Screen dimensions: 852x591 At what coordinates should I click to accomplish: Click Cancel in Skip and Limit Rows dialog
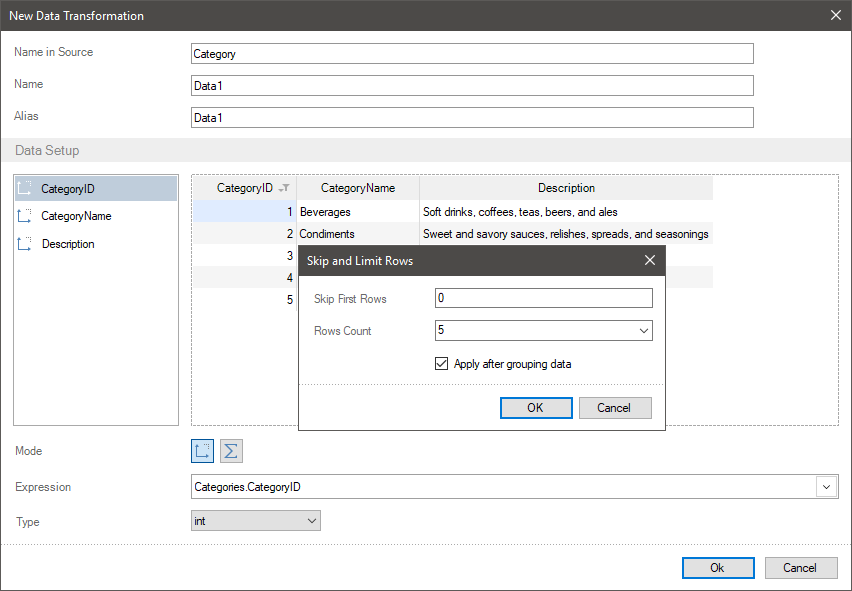(614, 408)
